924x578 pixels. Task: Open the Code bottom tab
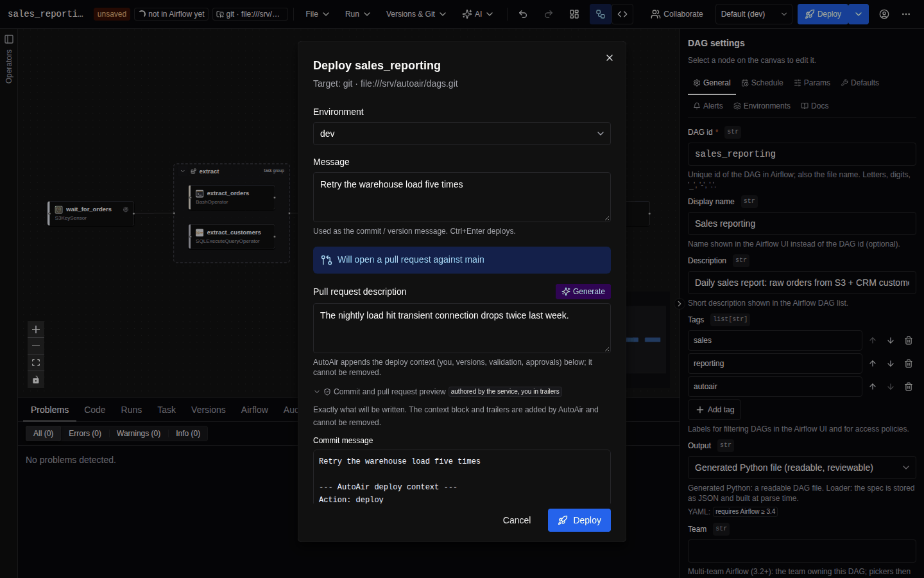tap(94, 410)
